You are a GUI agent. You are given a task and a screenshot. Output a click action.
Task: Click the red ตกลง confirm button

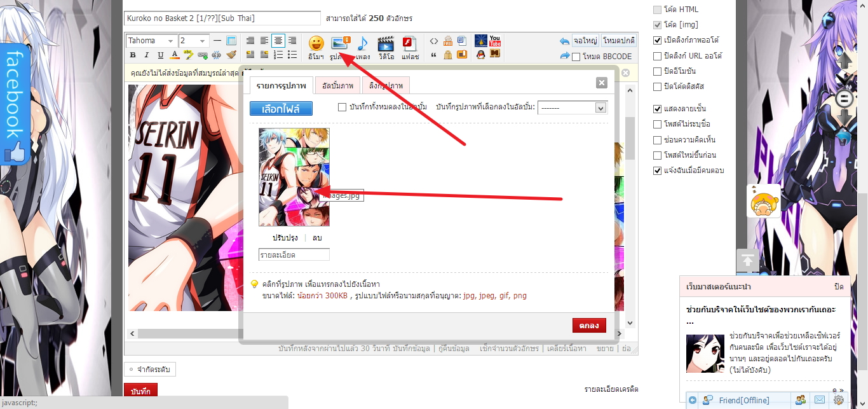click(589, 325)
